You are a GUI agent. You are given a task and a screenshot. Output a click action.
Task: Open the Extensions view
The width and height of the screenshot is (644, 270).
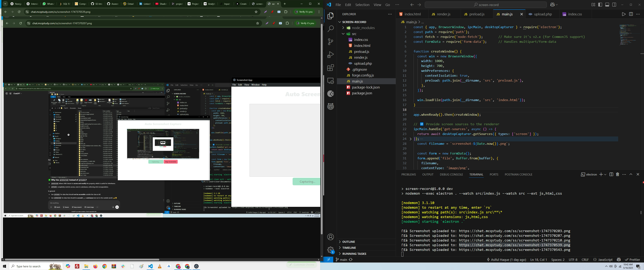pos(330,68)
